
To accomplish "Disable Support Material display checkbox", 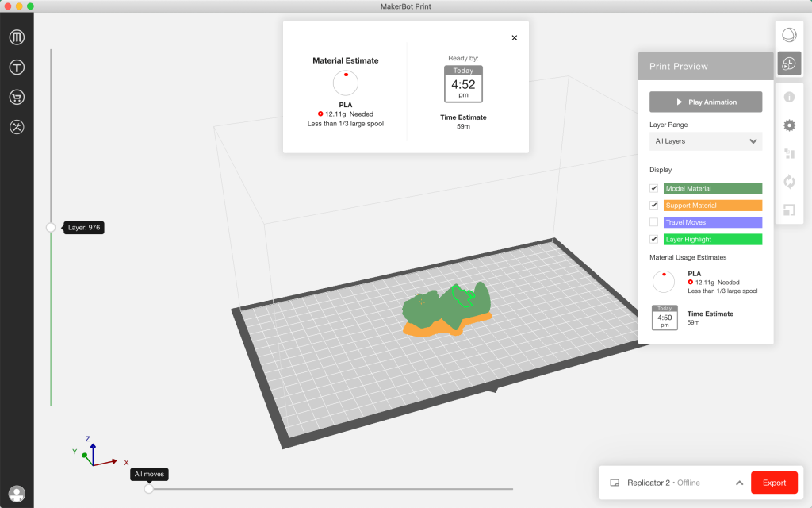I will click(654, 206).
